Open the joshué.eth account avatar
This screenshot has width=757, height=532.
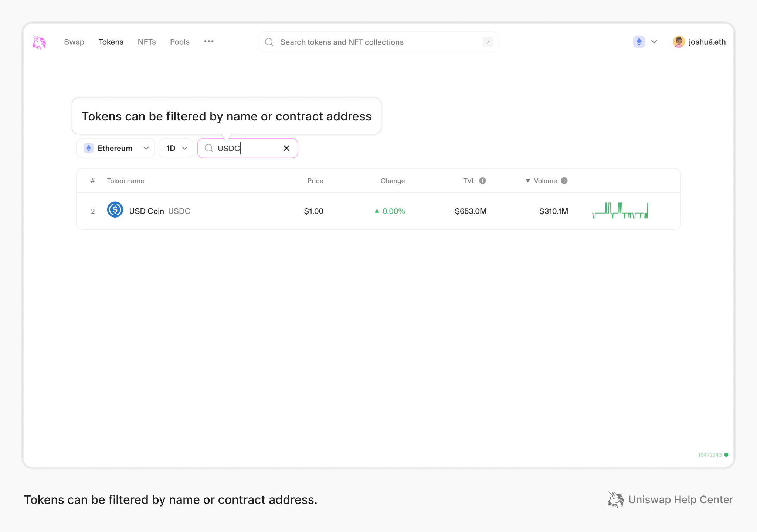click(679, 42)
